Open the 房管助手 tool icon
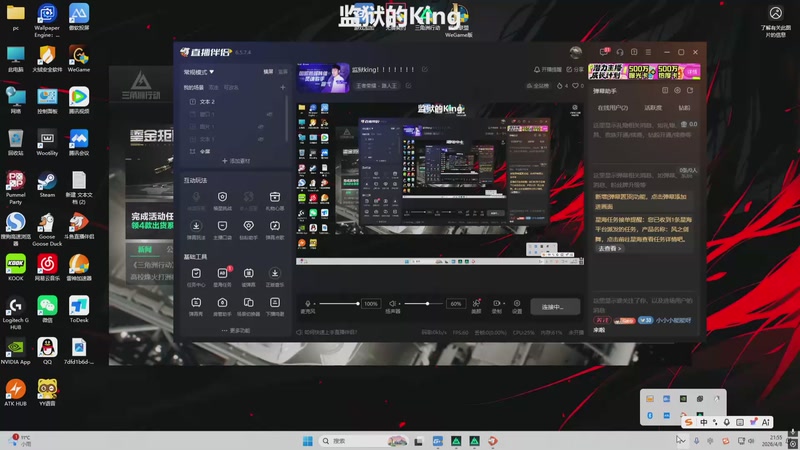This screenshot has height=450, width=800. [x=222, y=303]
